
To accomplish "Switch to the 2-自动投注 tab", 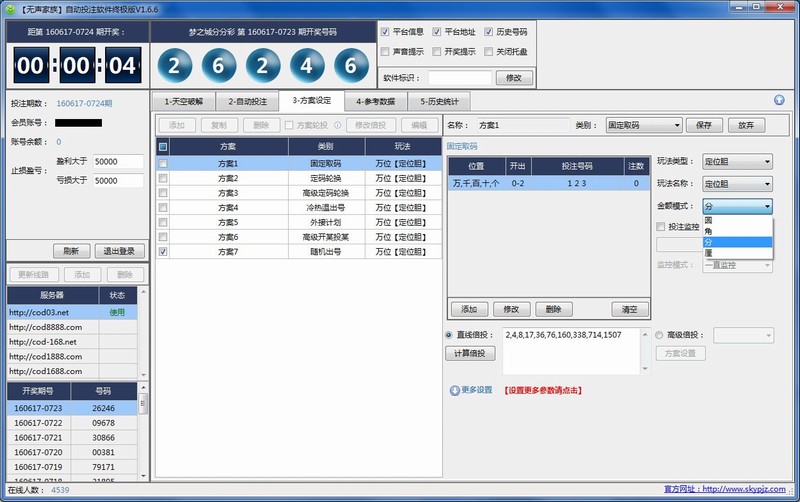I will (249, 101).
